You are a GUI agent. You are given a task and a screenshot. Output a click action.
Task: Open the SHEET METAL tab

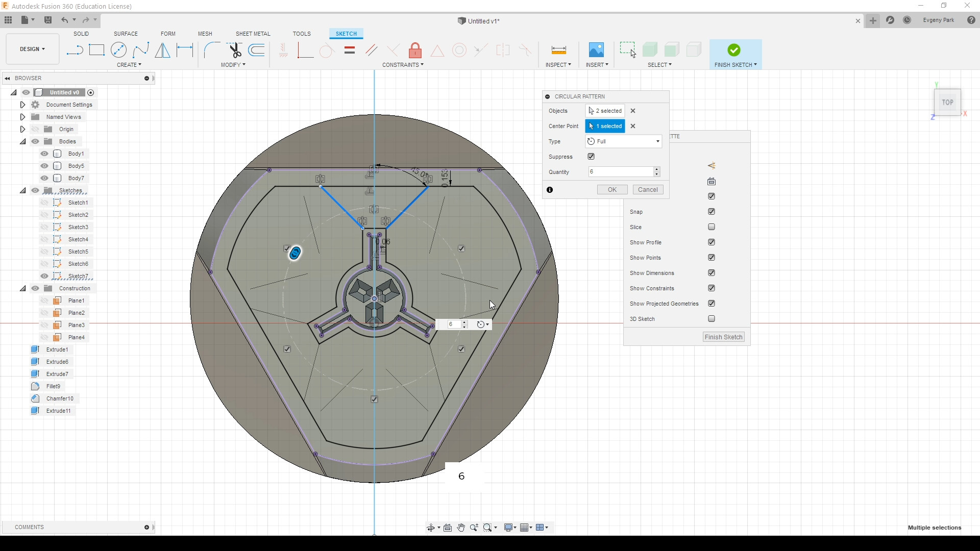[x=253, y=34]
